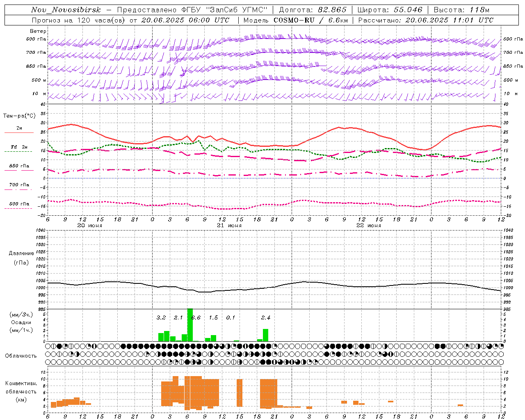Click the 22 июня date label
The height and width of the screenshot is (420, 525).
[x=369, y=226]
